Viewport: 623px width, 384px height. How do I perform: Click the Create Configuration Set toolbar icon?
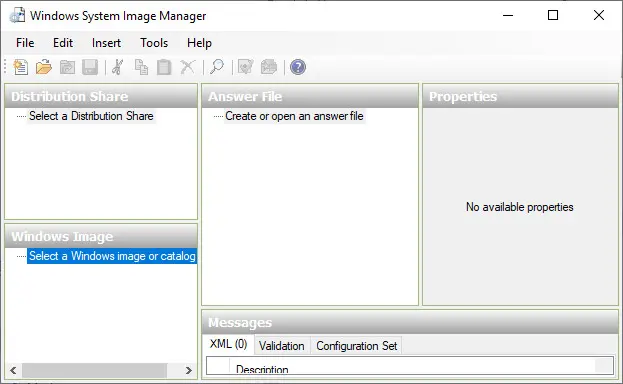coord(269,67)
